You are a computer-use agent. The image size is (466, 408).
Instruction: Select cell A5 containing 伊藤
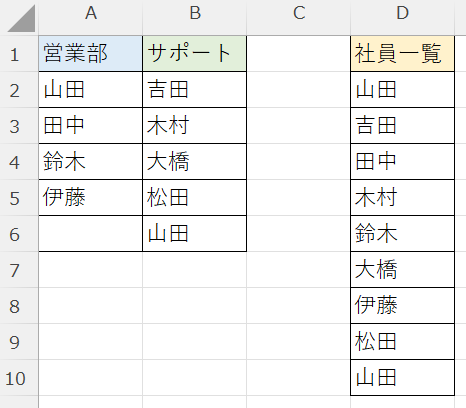click(90, 198)
